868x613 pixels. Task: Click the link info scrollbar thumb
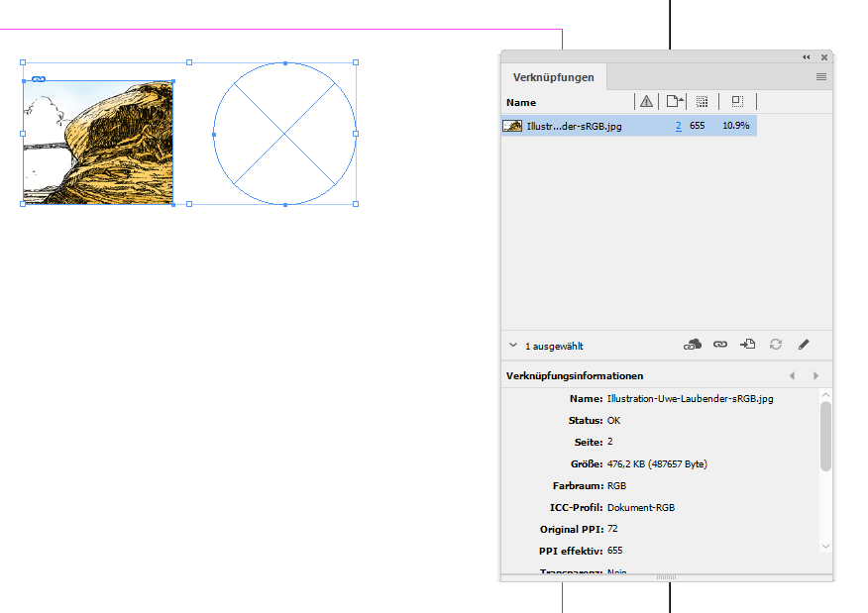pyautogui.click(x=825, y=436)
